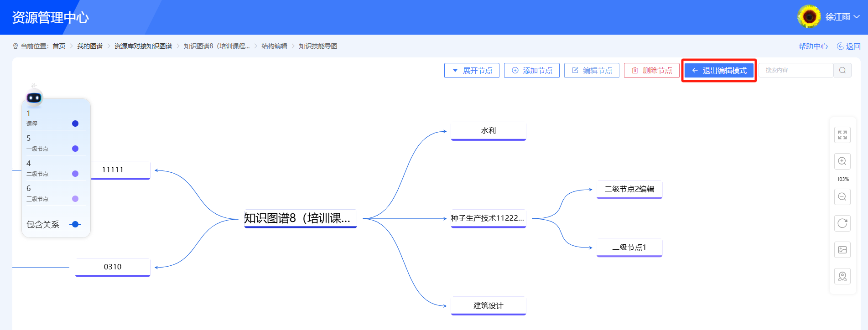This screenshot has height=330, width=868.
Task: Click the robot assistant icon
Action: tap(34, 97)
